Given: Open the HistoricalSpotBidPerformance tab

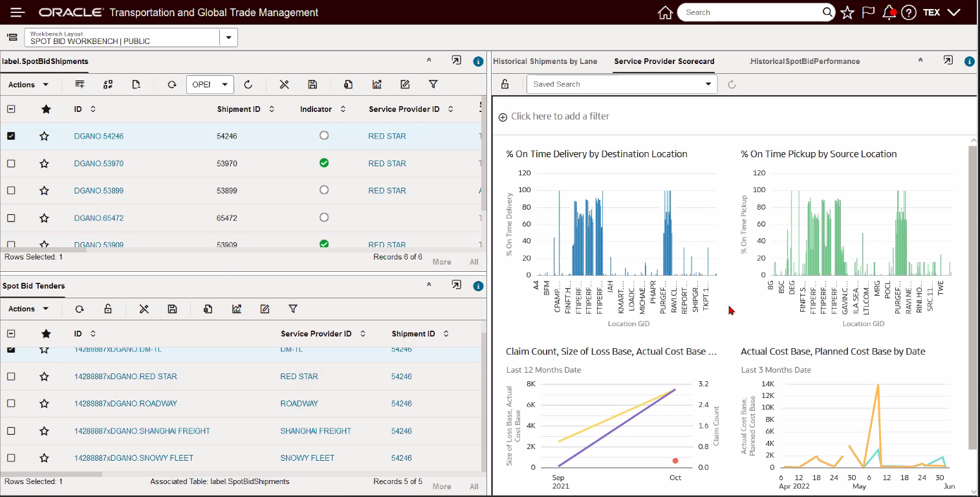Looking at the screenshot, I should (804, 61).
